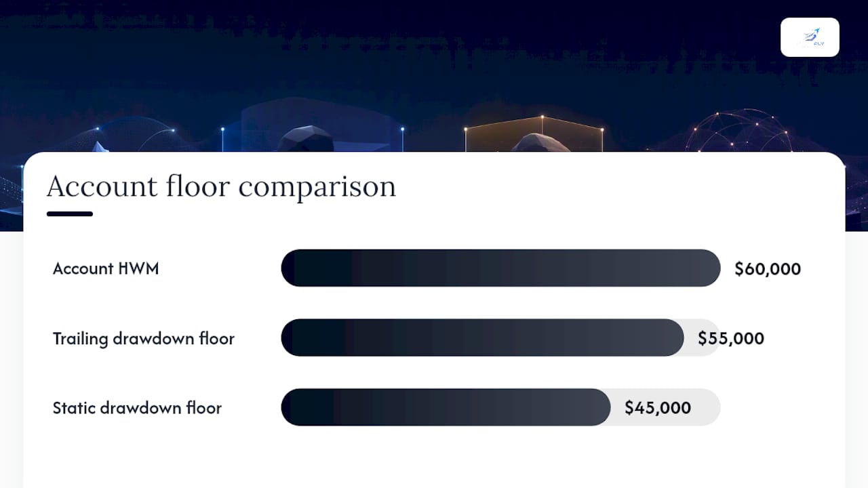Click the Trailing drawdown floor label
This screenshot has width=868, height=488.
point(144,338)
